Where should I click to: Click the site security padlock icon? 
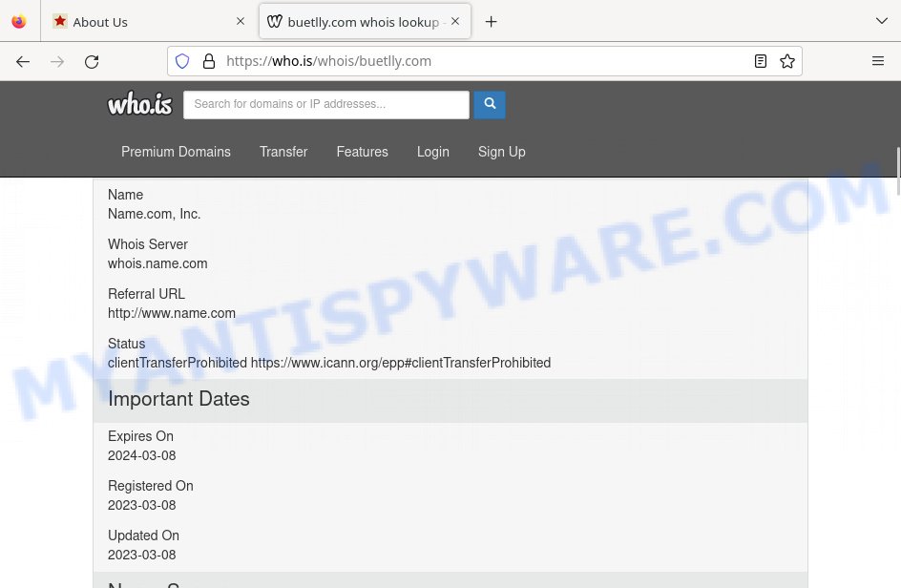(209, 61)
